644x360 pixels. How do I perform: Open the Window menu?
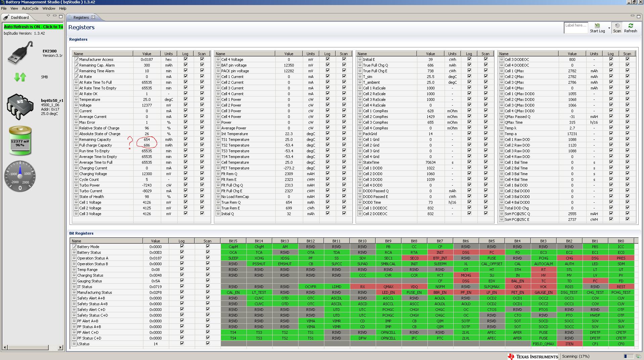pos(49,8)
